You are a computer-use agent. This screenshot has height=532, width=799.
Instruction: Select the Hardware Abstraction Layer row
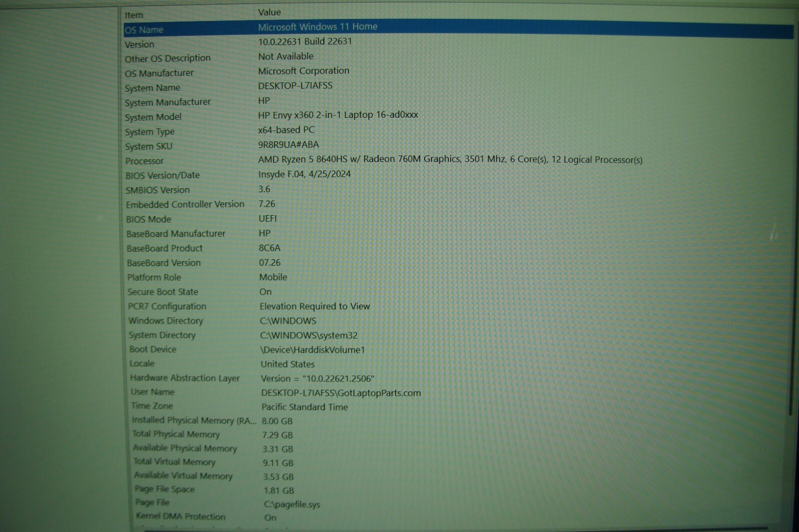[458, 378]
